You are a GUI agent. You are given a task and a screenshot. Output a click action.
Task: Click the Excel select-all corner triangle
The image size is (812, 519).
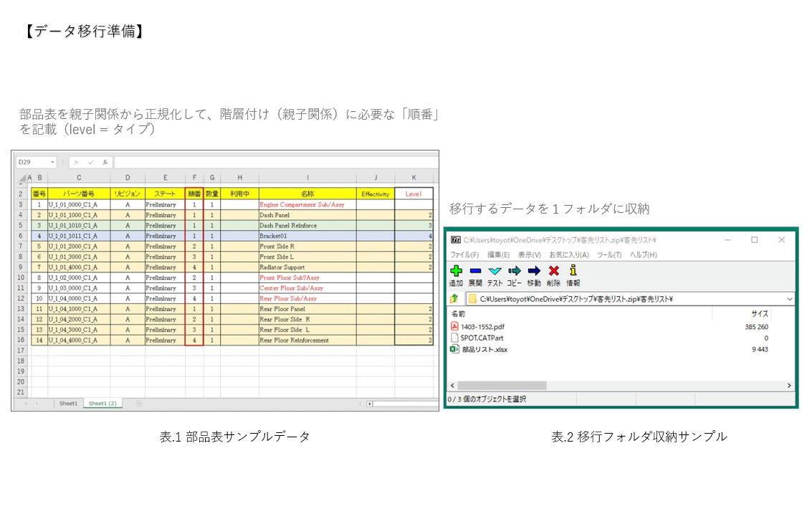[x=22, y=178]
